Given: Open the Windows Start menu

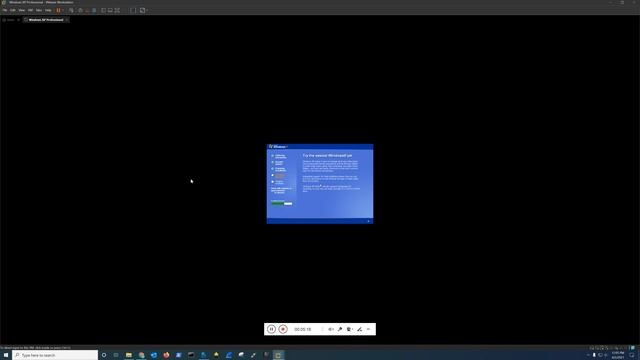Looking at the screenshot, I should pyautogui.click(x=6, y=355).
